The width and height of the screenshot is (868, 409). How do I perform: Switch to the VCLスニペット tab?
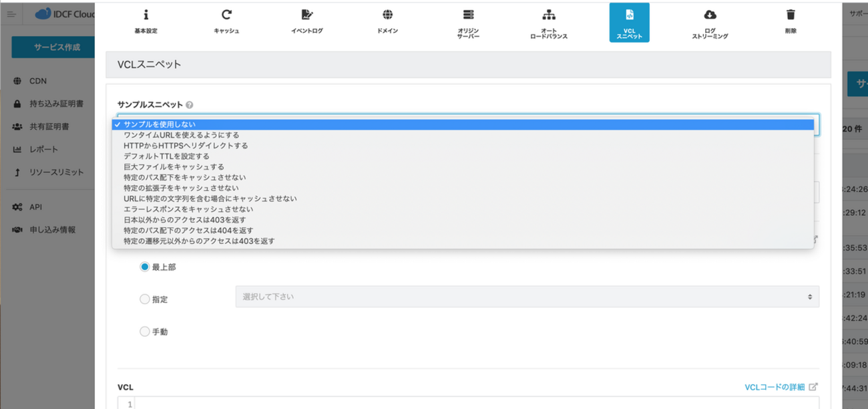[x=629, y=23]
